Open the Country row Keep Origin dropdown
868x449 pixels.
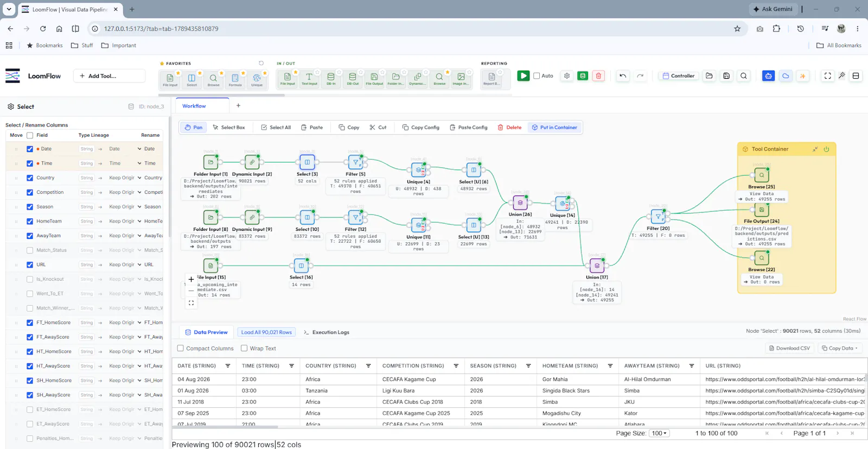click(125, 178)
